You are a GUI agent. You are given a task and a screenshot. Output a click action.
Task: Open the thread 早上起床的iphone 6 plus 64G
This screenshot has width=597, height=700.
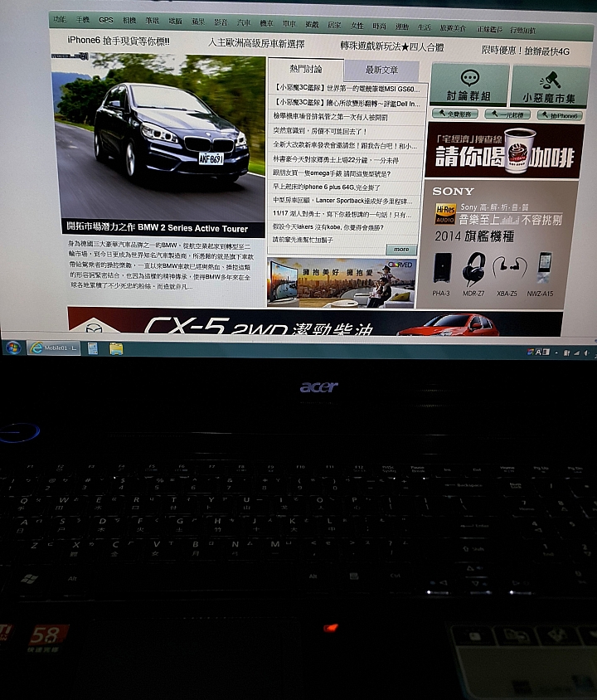click(326, 187)
